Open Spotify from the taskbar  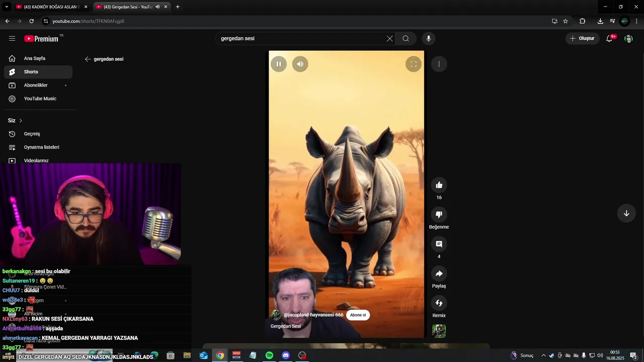pos(269,355)
